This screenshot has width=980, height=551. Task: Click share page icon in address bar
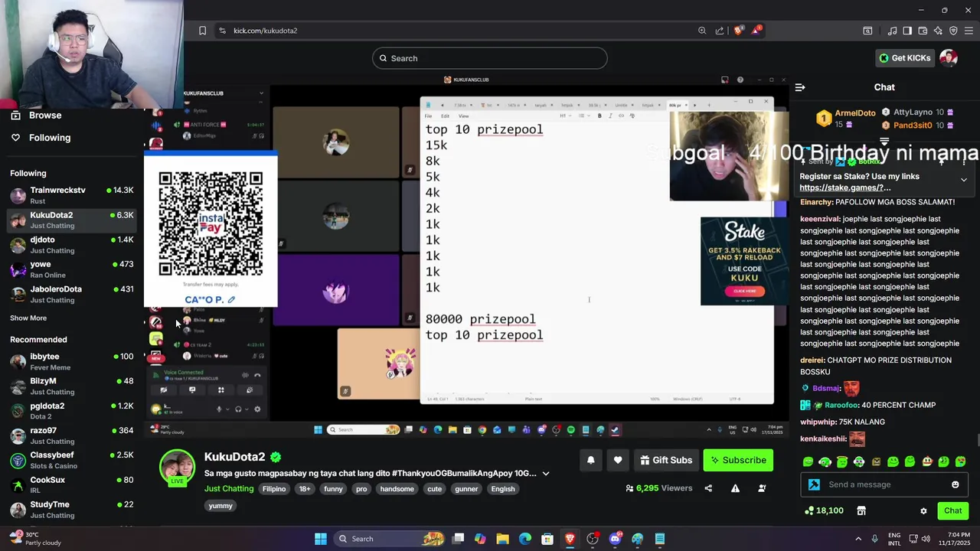720,31
